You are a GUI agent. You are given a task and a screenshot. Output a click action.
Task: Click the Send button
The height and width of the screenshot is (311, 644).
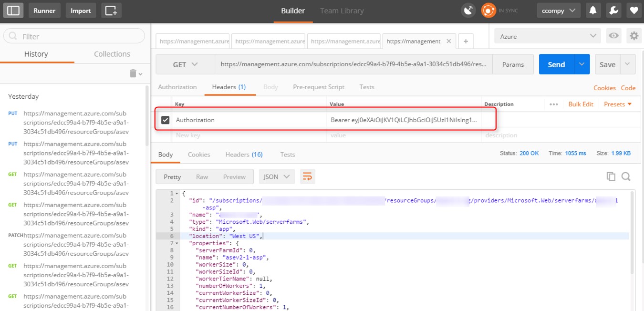(556, 64)
